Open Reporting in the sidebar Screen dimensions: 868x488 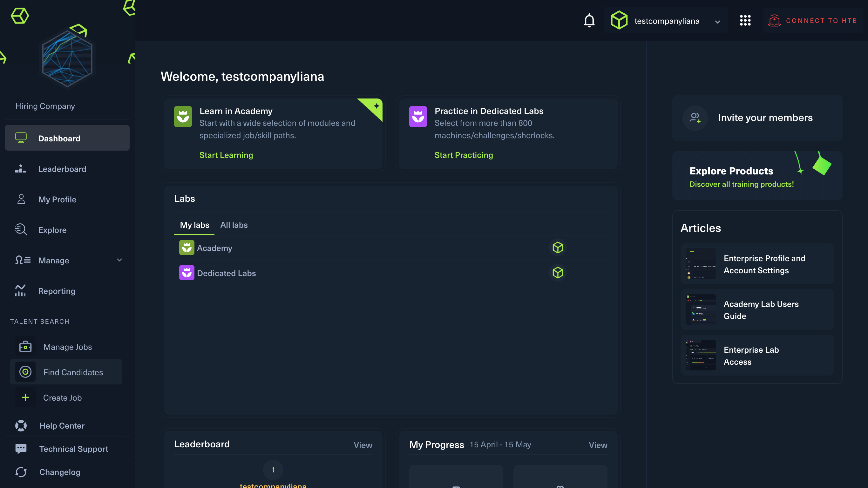67,290
